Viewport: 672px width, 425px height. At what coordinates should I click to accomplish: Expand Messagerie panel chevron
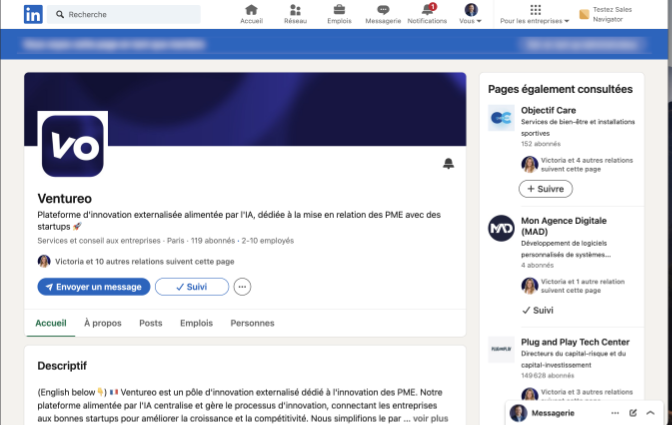point(650,413)
